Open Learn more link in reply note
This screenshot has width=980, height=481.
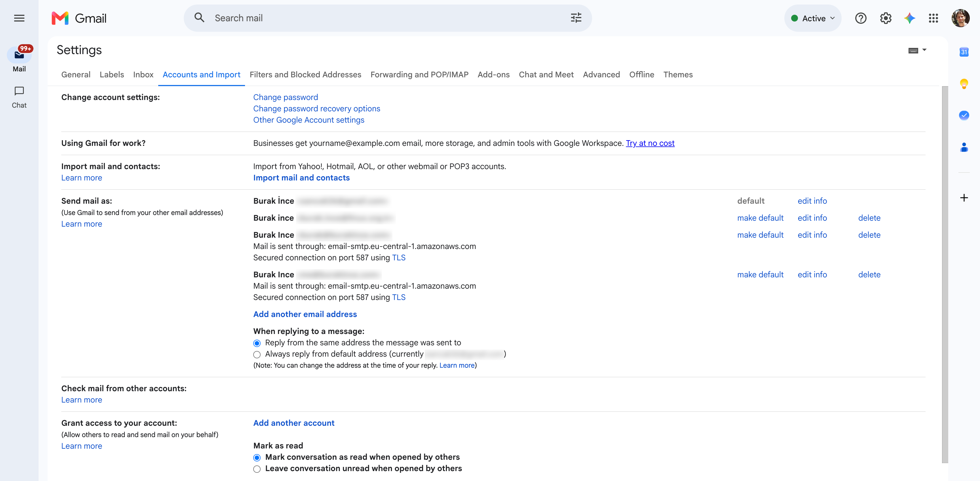pos(457,365)
